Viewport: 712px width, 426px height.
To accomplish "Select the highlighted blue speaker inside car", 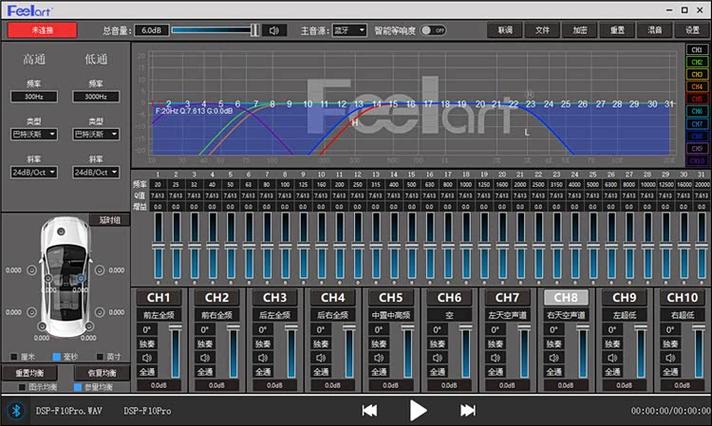I will (81, 278).
